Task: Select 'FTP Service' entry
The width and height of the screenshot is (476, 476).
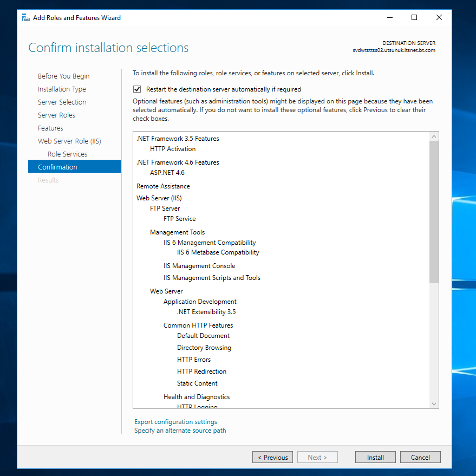Action: [x=180, y=219]
